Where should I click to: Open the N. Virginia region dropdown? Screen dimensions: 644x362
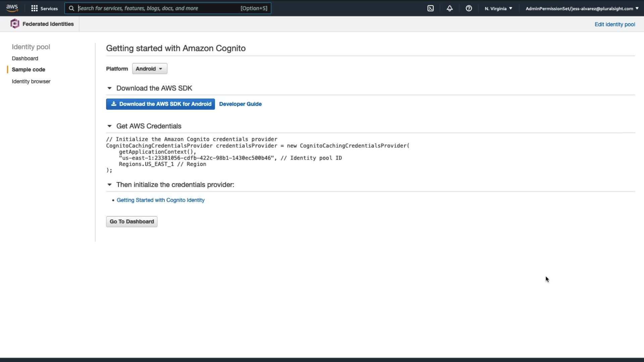point(498,8)
